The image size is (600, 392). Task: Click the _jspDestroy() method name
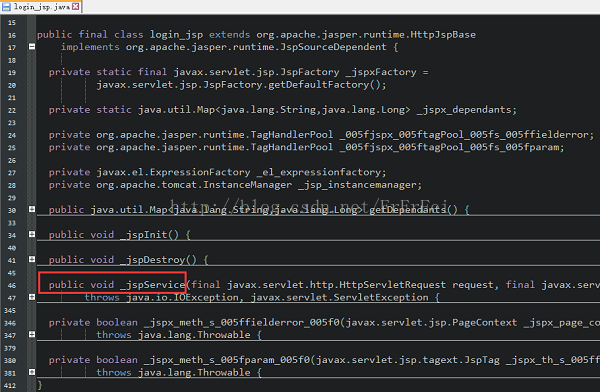tap(158, 260)
